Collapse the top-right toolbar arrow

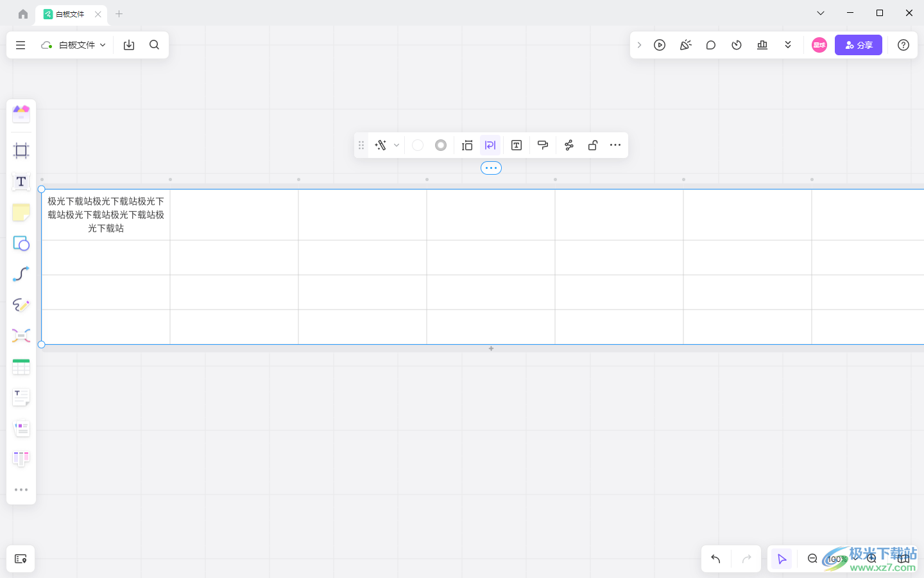[639, 45]
